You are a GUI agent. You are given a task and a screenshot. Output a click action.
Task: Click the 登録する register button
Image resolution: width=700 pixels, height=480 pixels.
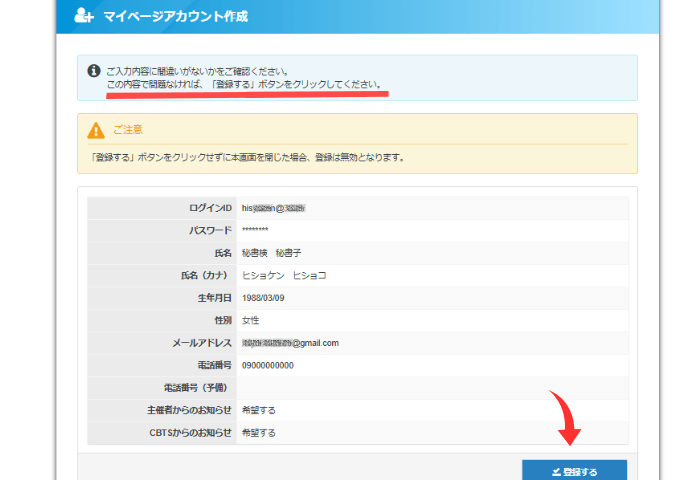tap(574, 471)
